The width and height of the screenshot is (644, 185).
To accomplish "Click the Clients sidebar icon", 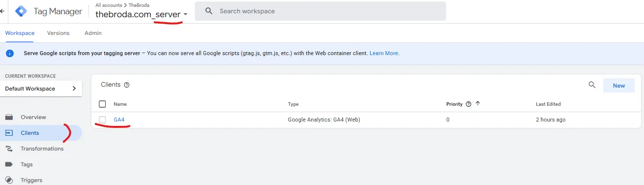I will (9, 133).
